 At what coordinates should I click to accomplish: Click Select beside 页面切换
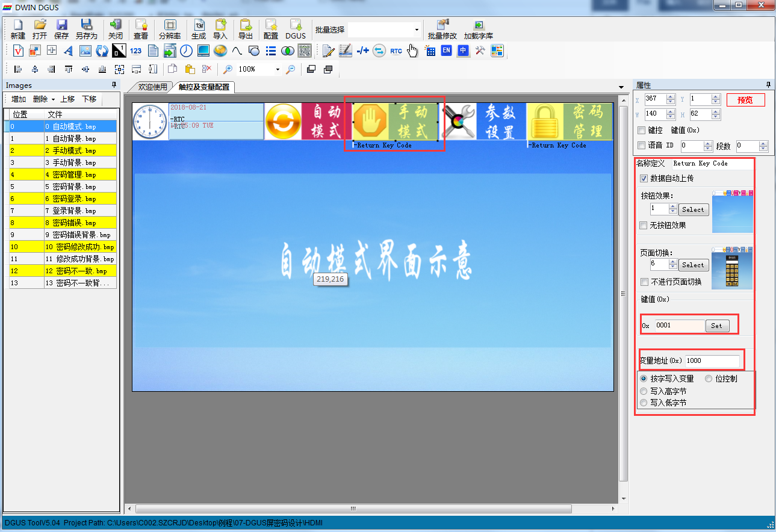pos(694,265)
